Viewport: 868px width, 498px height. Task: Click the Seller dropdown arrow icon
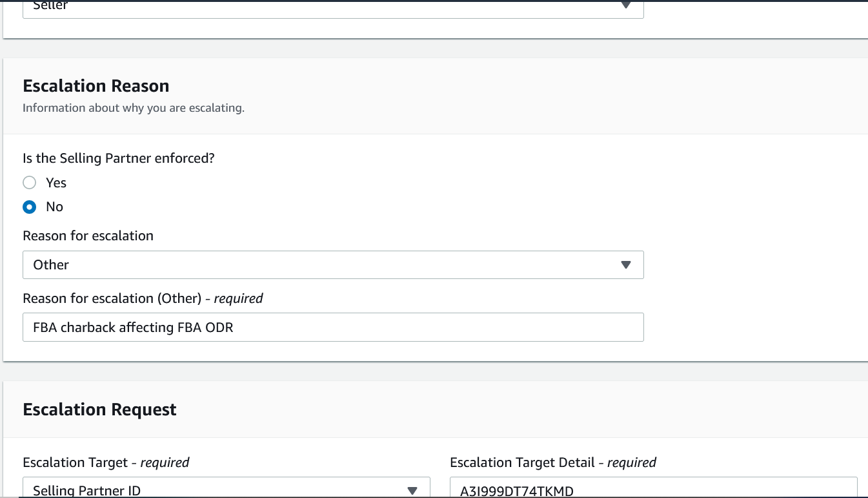(625, 5)
